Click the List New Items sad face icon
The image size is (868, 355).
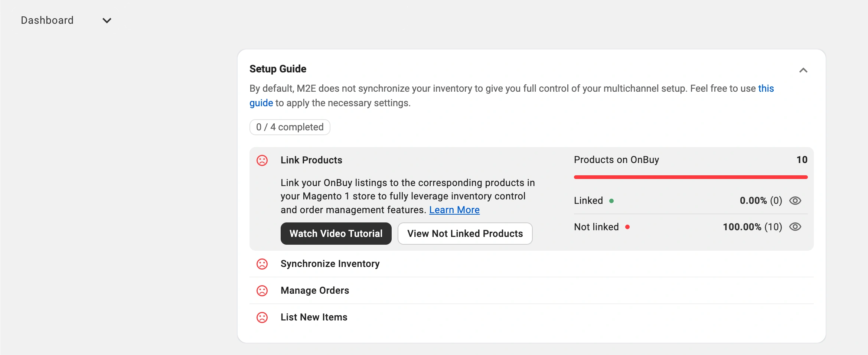pyautogui.click(x=262, y=317)
